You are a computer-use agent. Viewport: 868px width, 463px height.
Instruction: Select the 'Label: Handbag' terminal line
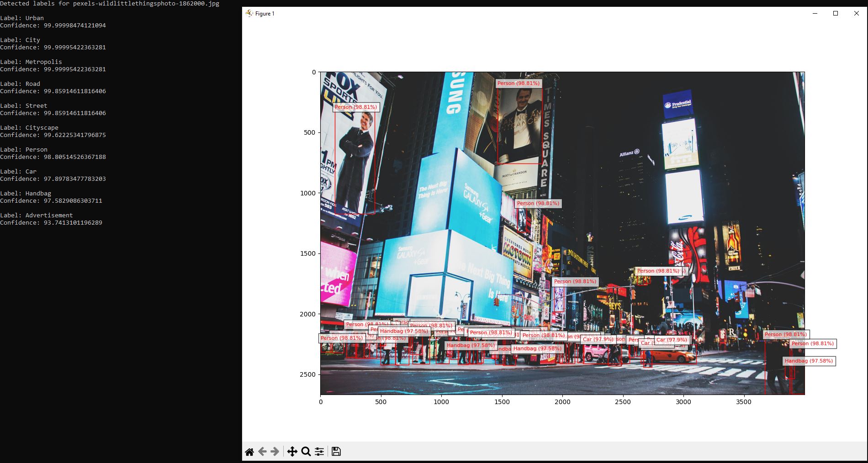[26, 194]
